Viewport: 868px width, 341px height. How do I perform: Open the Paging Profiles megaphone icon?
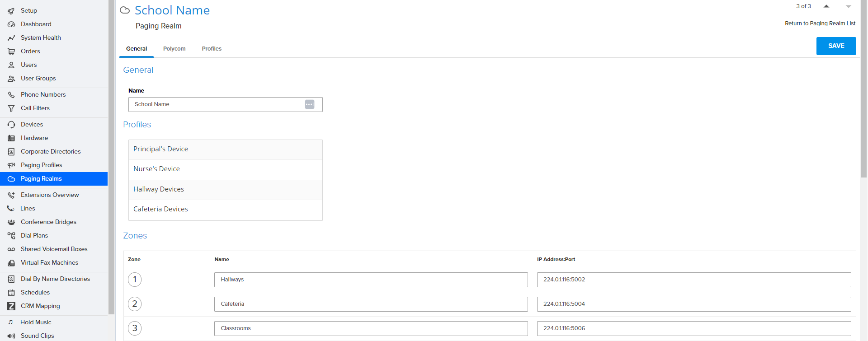pyautogui.click(x=12, y=165)
